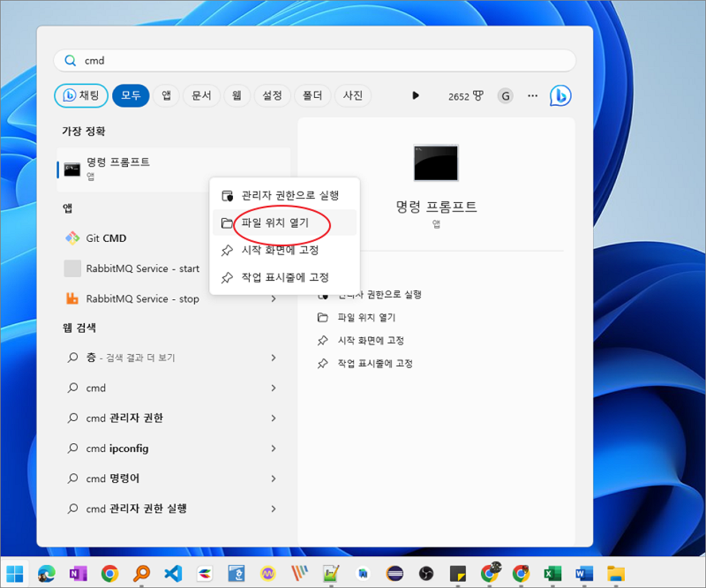This screenshot has height=588, width=706.
Task: Select the 웹 filter tab
Action: click(237, 95)
